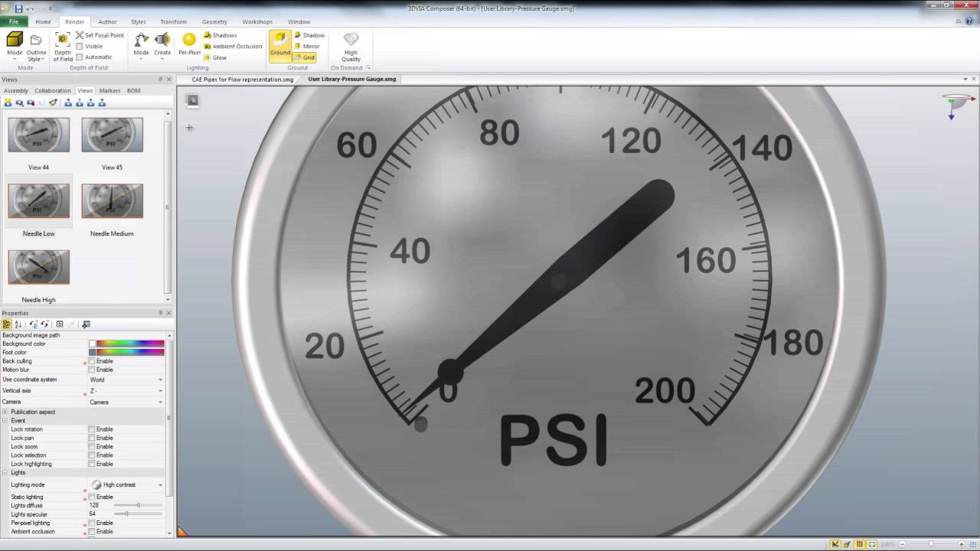Switch to the Workshops ribbon tab
Viewport: 980px width, 551px height.
pyautogui.click(x=257, y=22)
